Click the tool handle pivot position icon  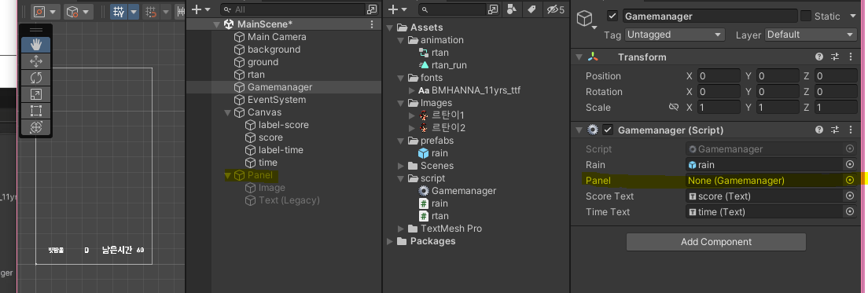pos(39,11)
